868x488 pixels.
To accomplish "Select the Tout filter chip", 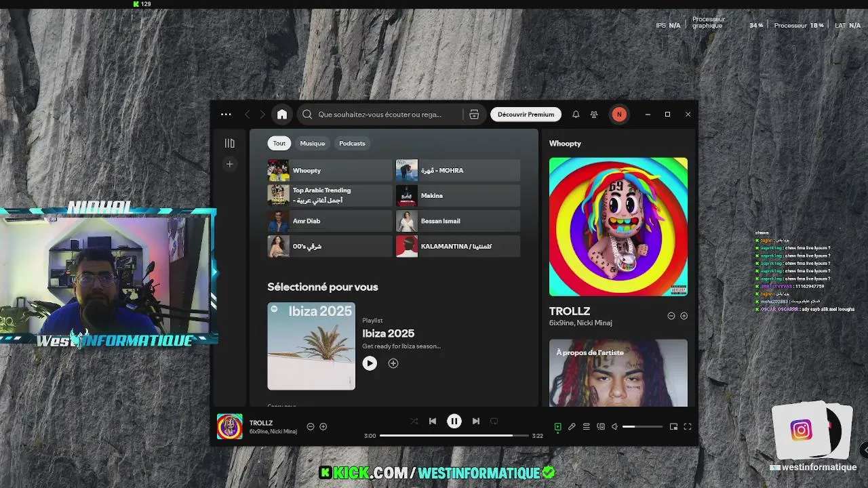I will 279,143.
